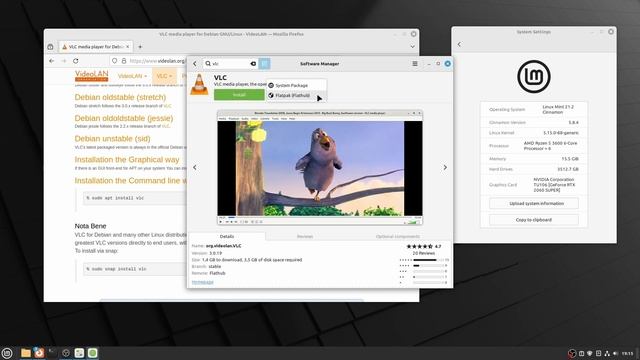Open the Linux Mint start menu
This screenshot has width=640, height=360.
pos(7,353)
